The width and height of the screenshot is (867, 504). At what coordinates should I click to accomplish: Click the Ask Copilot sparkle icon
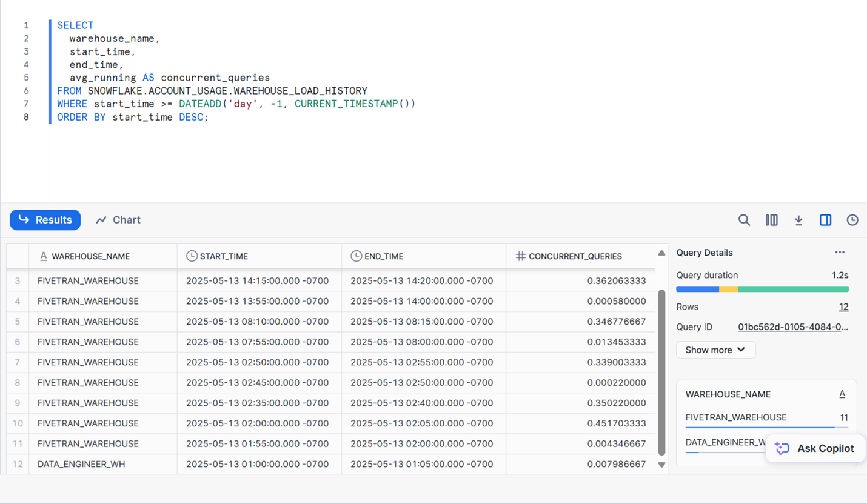(x=782, y=448)
